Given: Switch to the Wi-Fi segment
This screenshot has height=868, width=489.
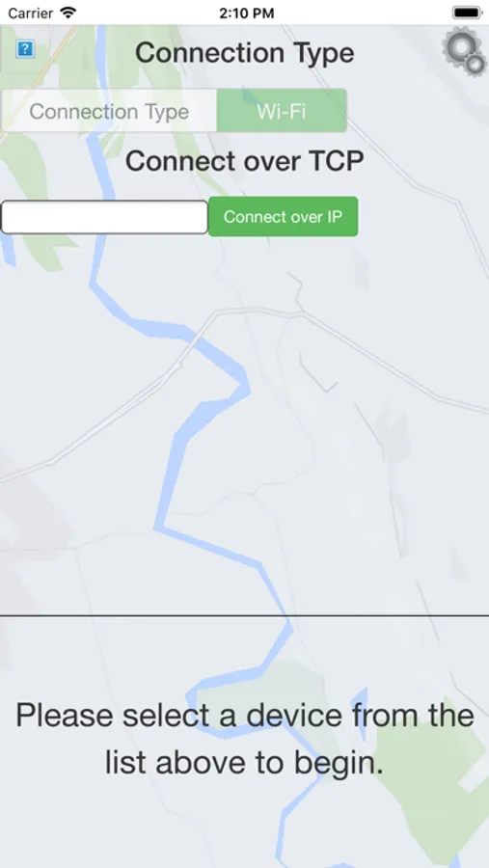Looking at the screenshot, I should (282, 111).
